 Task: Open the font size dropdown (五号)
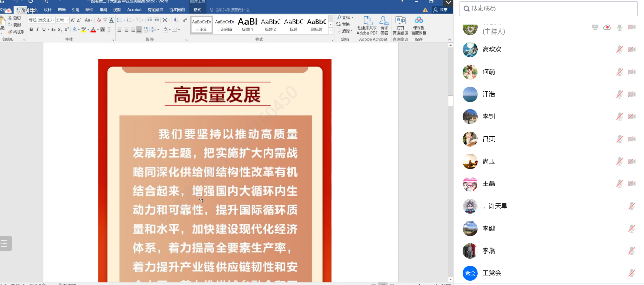tap(67, 20)
